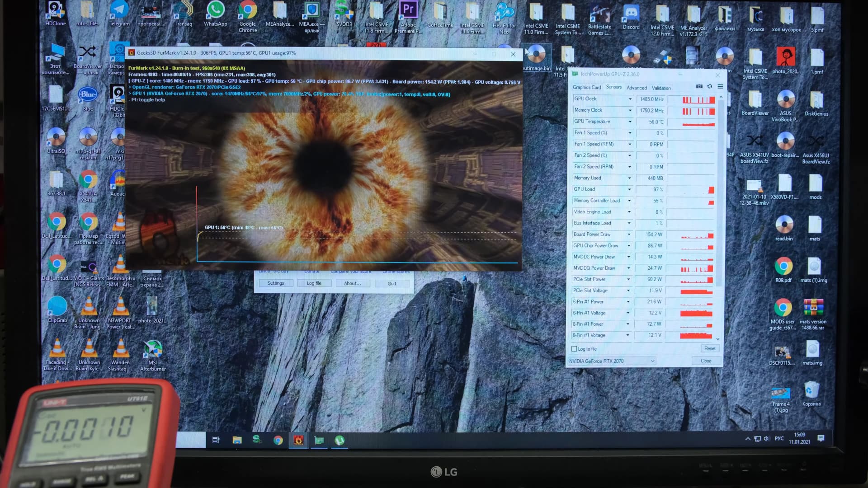Click the FurMark icon in taskbar
The image size is (868, 488).
(298, 440)
